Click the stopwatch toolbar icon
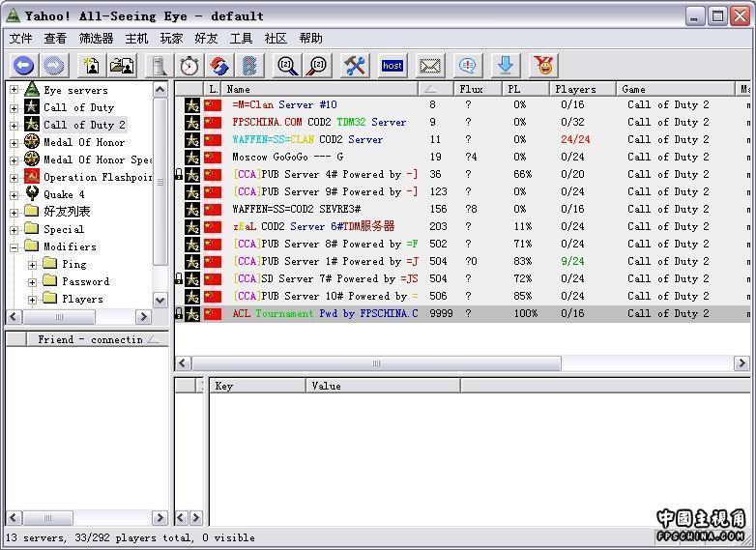This screenshot has height=550, width=756. pyautogui.click(x=189, y=66)
